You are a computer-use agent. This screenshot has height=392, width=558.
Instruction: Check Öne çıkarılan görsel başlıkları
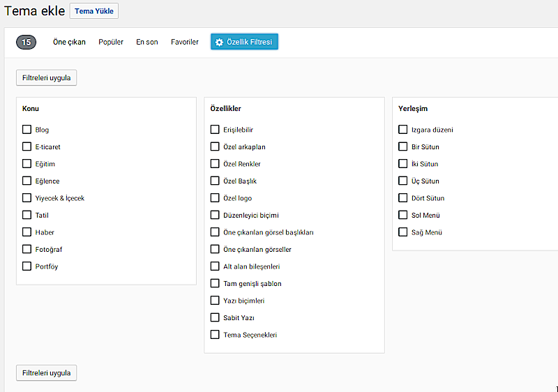215,232
